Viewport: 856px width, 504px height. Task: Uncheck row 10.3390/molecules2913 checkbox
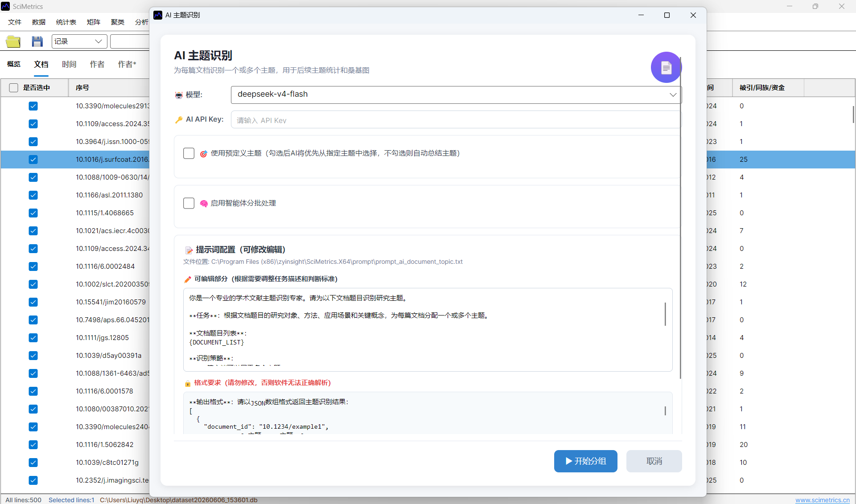tap(33, 106)
